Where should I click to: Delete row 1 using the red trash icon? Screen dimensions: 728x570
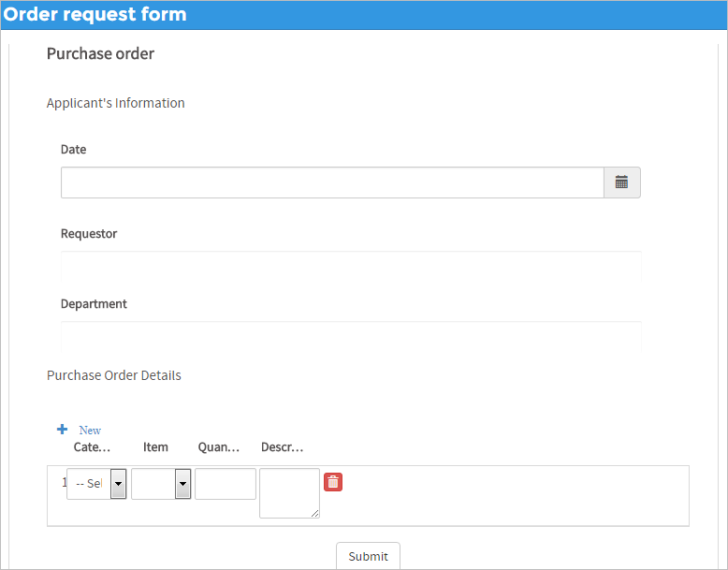point(333,482)
